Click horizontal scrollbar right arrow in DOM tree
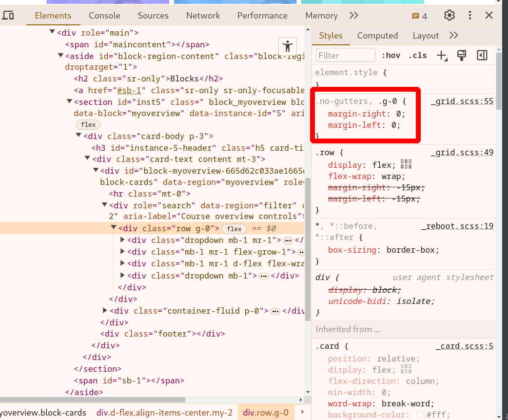This screenshot has height=420, width=508. pos(301,400)
